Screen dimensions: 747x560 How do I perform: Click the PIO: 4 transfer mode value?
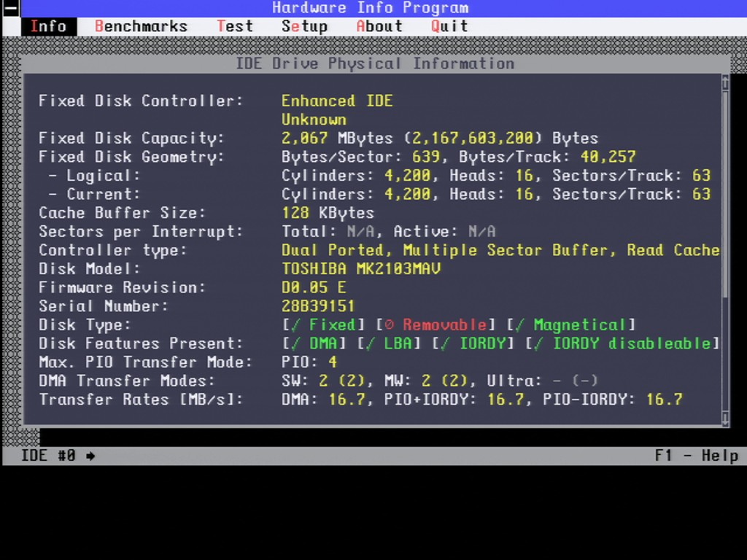pyautogui.click(x=309, y=362)
